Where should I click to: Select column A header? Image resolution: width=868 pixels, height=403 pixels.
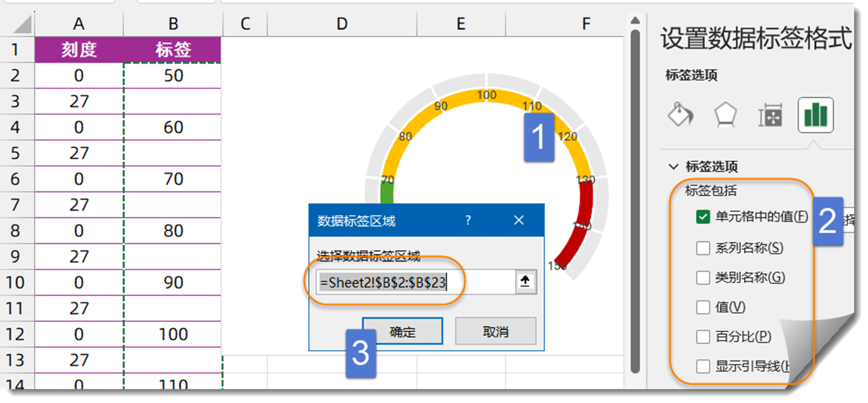coord(79,24)
